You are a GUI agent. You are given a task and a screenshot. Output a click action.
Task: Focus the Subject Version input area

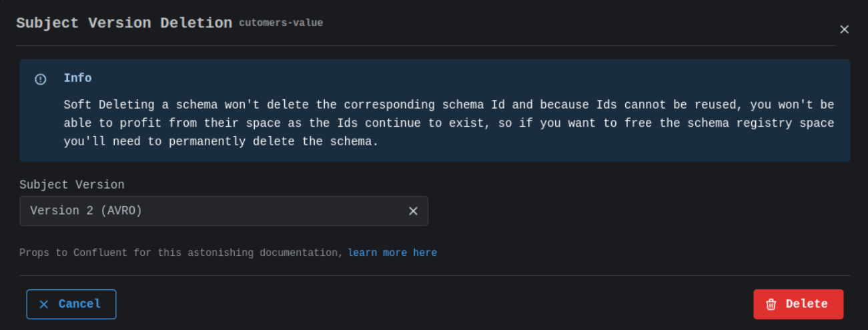point(212,211)
